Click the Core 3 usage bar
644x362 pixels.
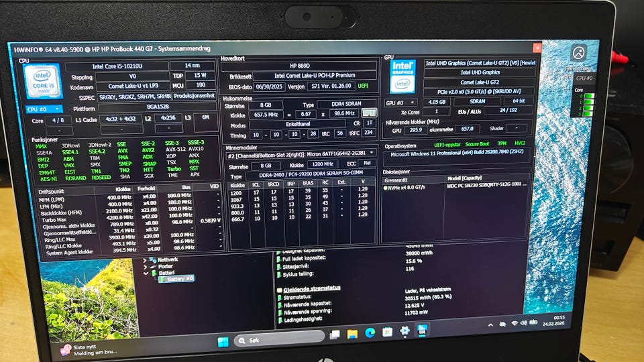[588, 113]
